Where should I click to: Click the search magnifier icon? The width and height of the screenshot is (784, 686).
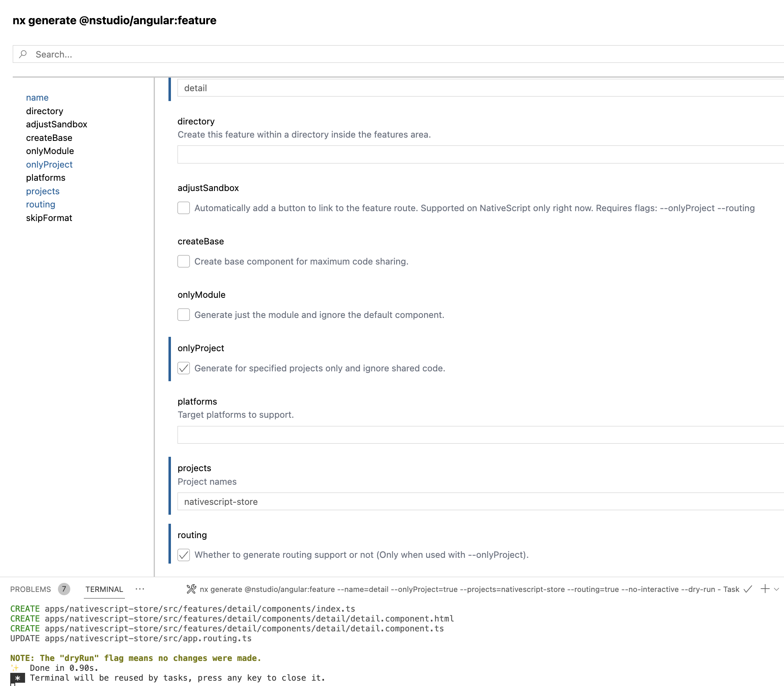pos(23,54)
